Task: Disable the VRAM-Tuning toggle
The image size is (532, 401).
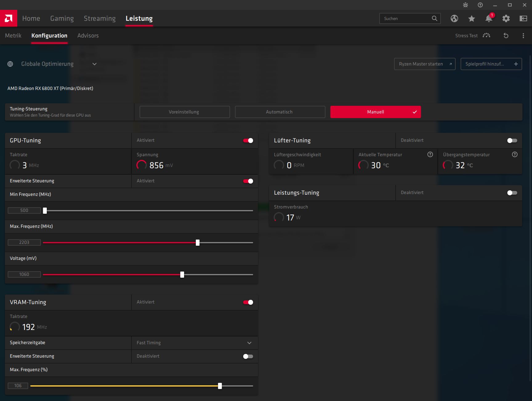Action: click(248, 302)
